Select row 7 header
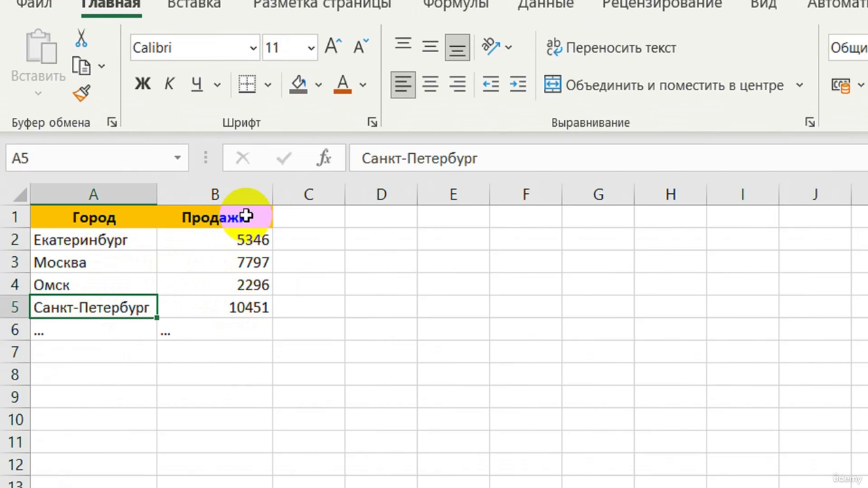The height and width of the screenshot is (488, 868). [x=15, y=352]
